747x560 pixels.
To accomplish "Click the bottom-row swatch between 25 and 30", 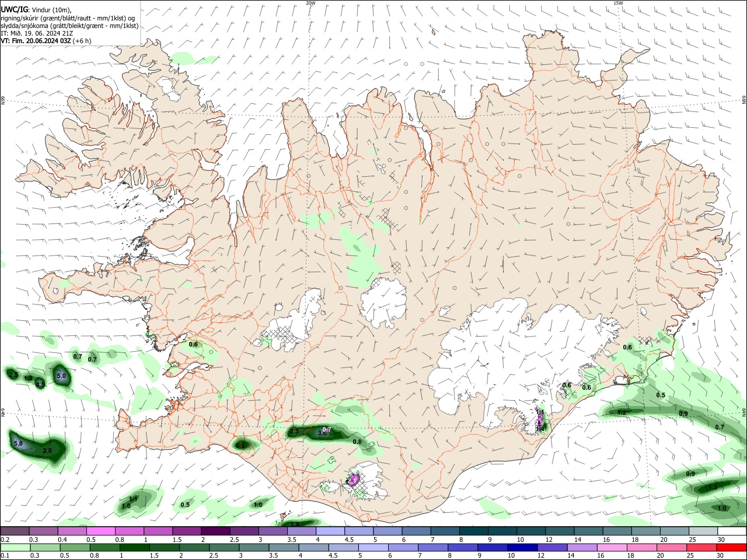I will tap(701, 547).
